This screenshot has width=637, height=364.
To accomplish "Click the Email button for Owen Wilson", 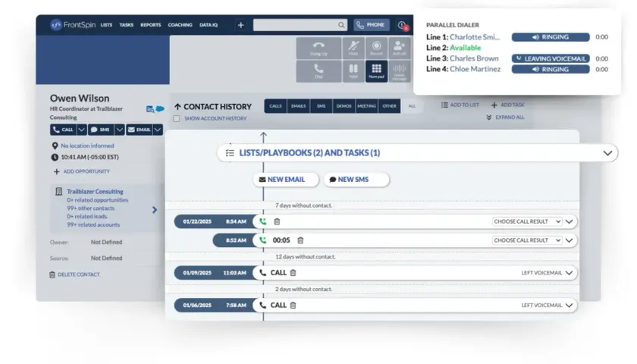I will 139,130.
